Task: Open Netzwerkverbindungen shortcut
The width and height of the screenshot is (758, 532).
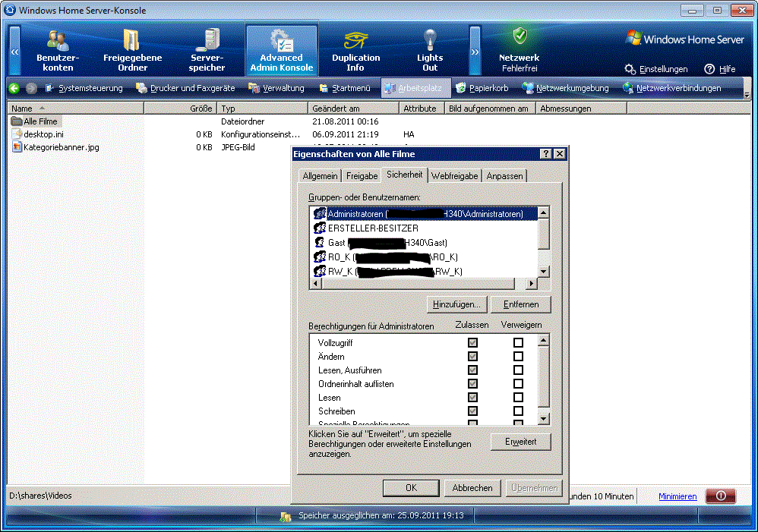Action: (x=672, y=88)
